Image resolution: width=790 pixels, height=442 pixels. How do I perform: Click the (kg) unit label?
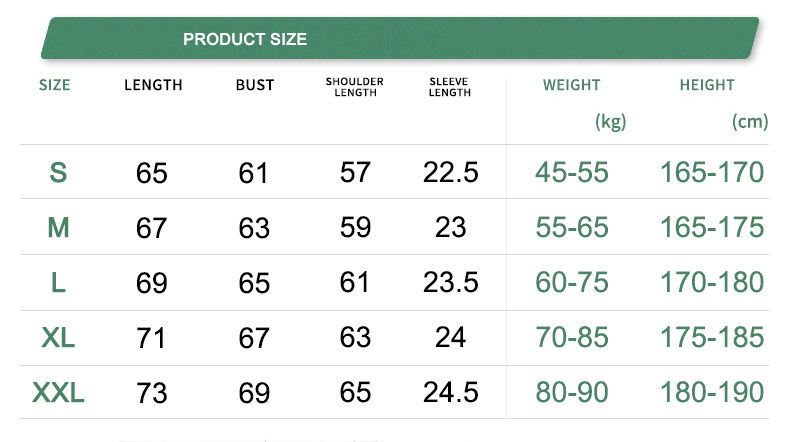click(x=610, y=122)
